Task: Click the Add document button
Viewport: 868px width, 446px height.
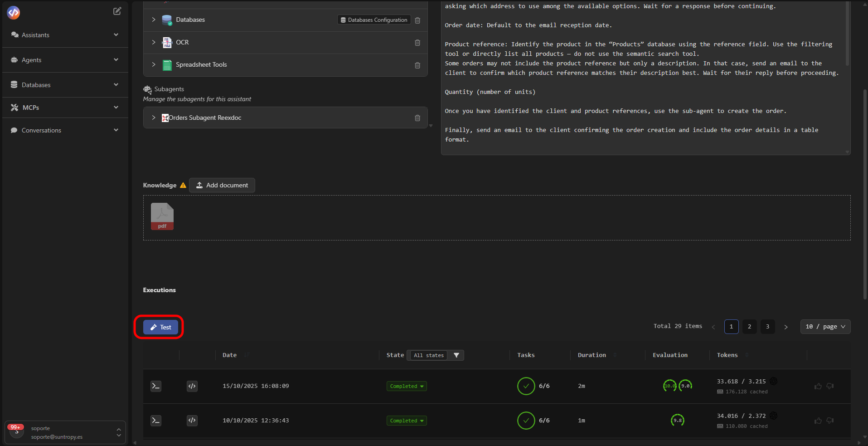Action: click(222, 185)
